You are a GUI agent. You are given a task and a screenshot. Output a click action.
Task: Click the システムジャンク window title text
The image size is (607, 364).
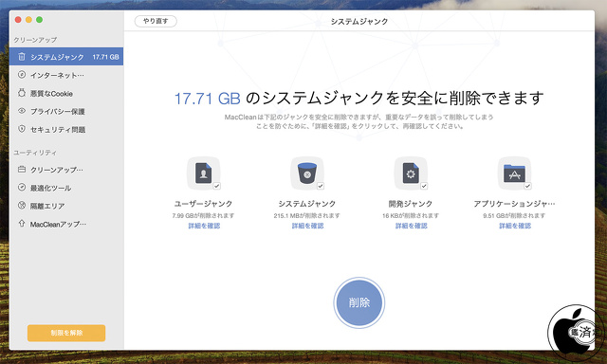click(359, 21)
